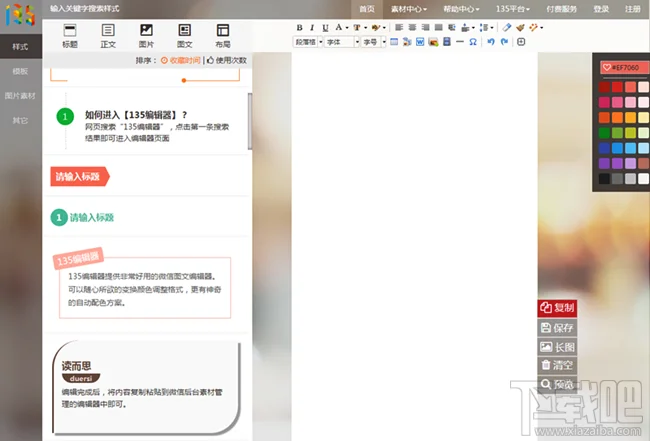Open the link/brush style dropdown arrow
The height and width of the screenshot is (441, 650).
click(384, 28)
